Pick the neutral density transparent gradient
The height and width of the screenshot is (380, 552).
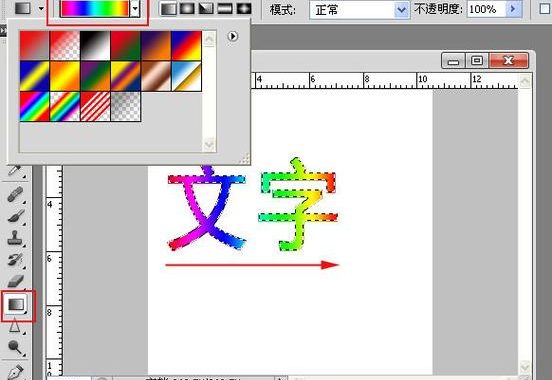125,106
